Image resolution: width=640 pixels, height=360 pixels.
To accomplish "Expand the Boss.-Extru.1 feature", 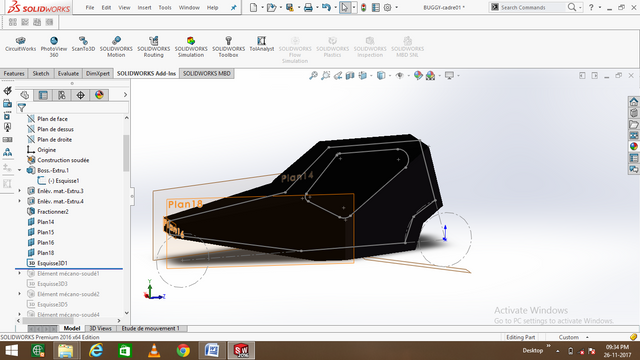I will [19, 170].
